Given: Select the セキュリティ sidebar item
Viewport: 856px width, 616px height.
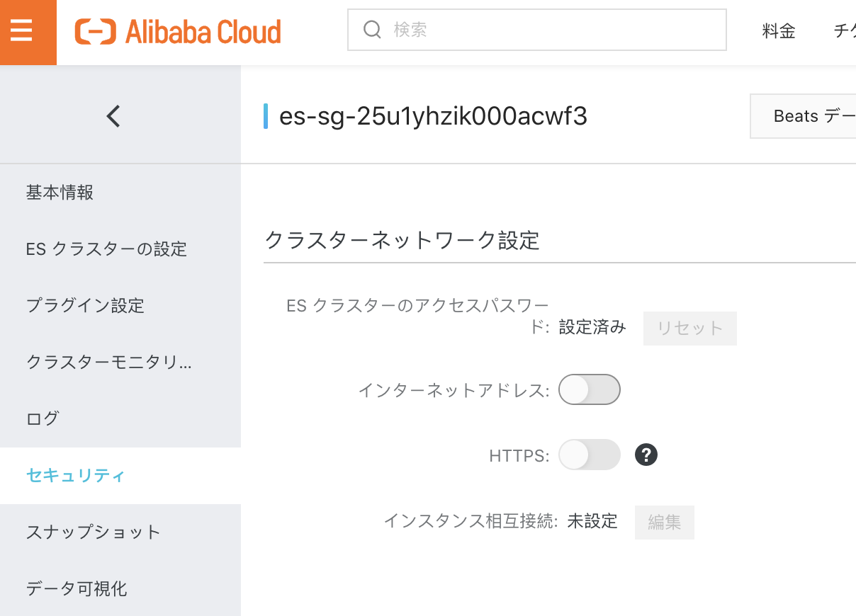Looking at the screenshot, I should coord(75,476).
